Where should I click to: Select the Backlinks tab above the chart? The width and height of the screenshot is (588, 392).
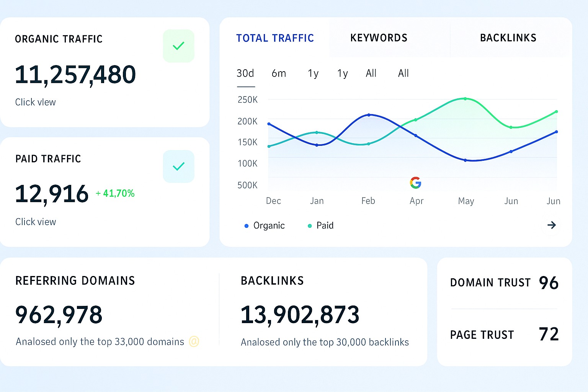click(x=508, y=38)
